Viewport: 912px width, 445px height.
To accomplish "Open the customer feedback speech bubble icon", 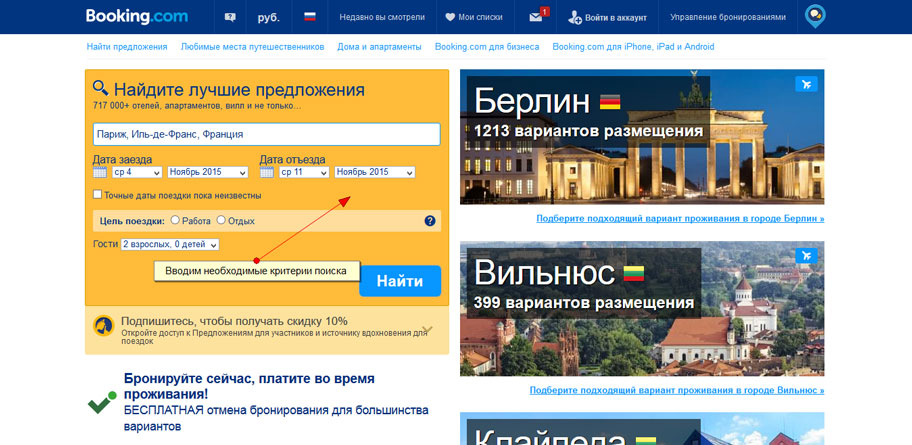I will click(x=230, y=17).
